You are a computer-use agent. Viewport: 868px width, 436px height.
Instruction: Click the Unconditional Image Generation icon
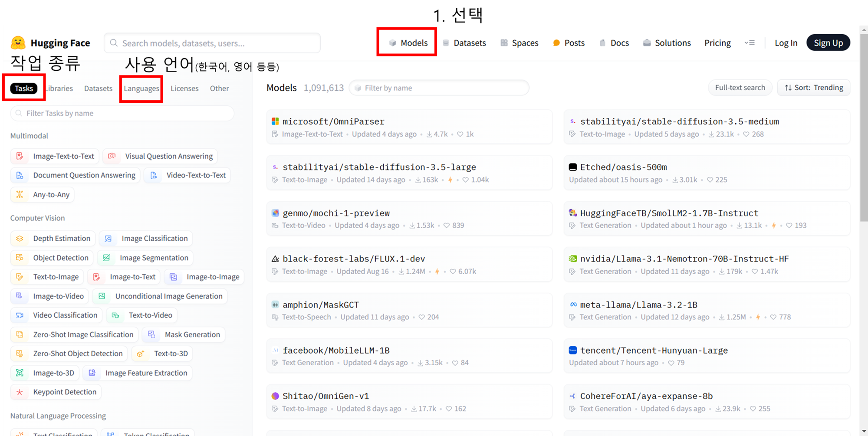pos(102,296)
